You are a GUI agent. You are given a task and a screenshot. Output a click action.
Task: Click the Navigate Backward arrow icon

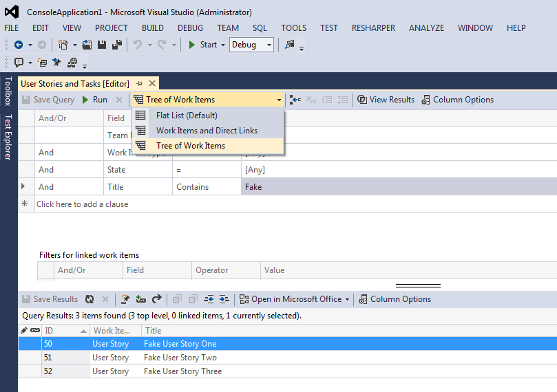coord(19,45)
